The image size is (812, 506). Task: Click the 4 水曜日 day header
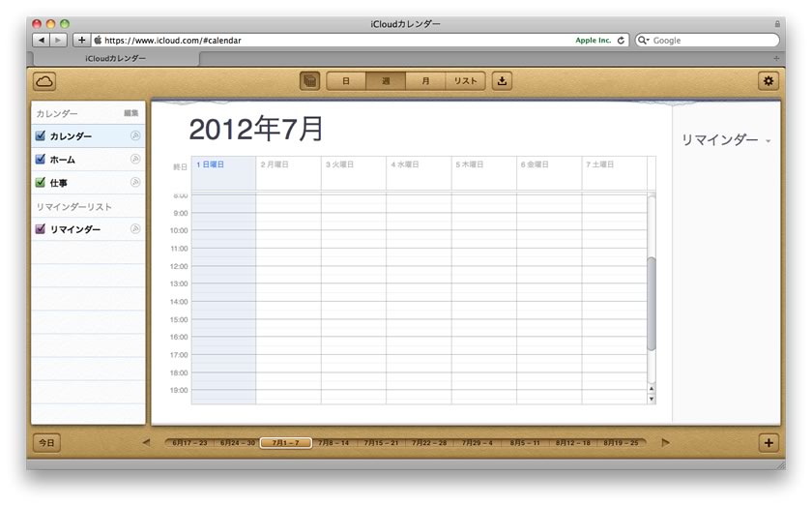(x=405, y=164)
